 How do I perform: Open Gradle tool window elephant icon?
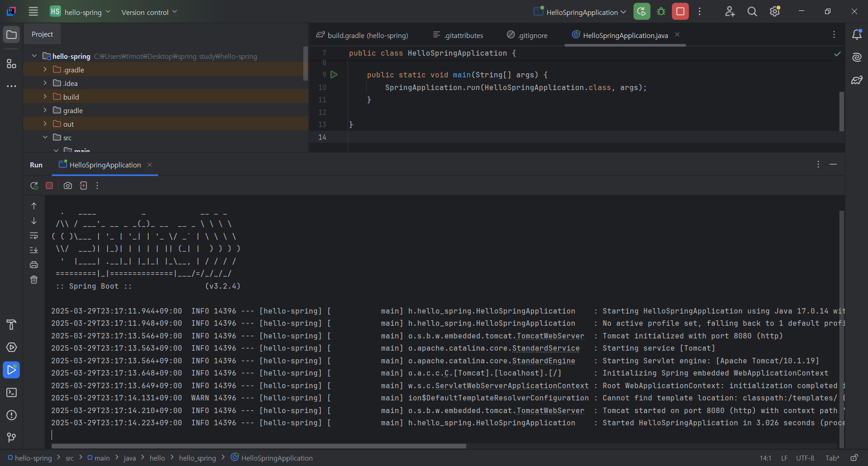click(857, 80)
